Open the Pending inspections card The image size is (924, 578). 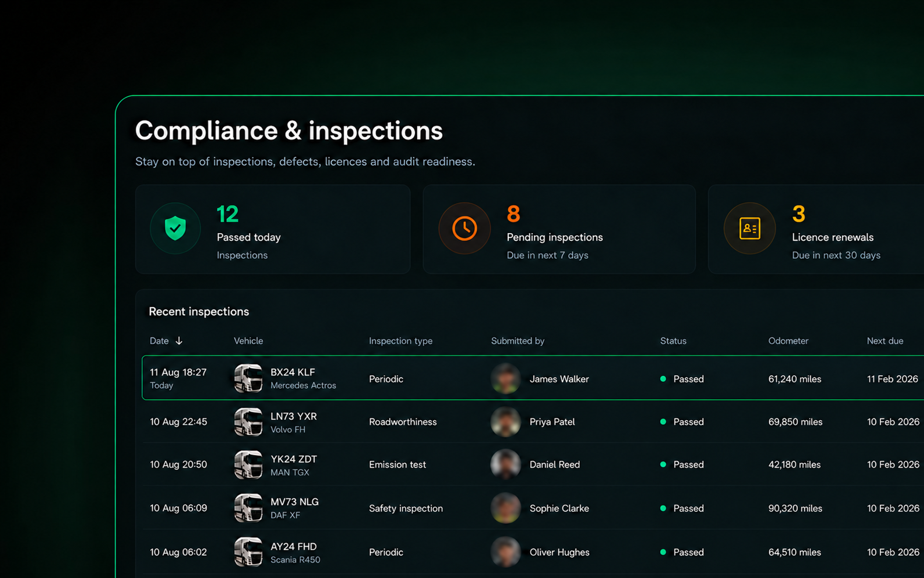(559, 229)
